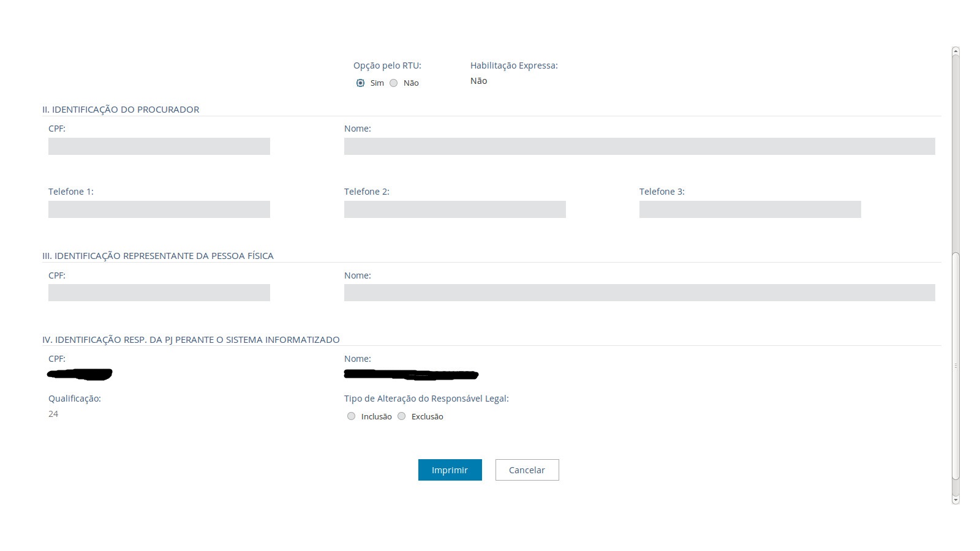Choose Exclusão as alteration type

click(402, 416)
